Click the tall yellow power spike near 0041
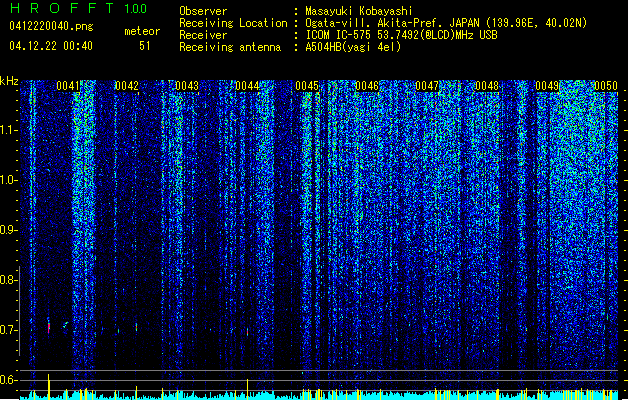This screenshot has width=629, height=400. click(49, 386)
